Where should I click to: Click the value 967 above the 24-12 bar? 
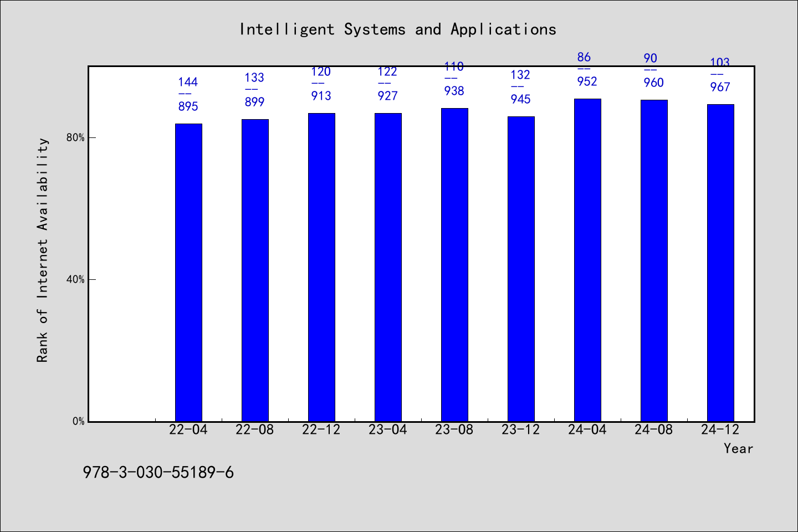coord(720,87)
